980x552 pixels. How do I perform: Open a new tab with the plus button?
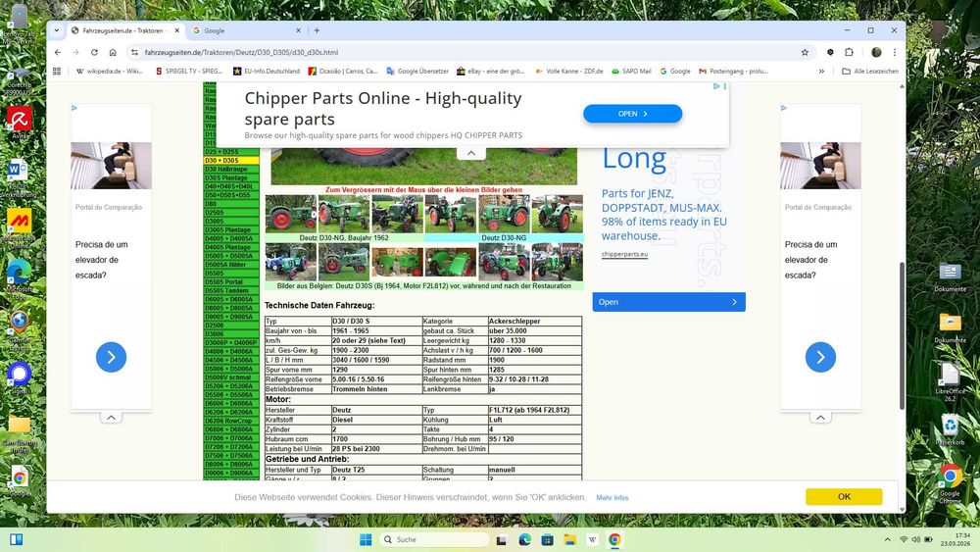pos(317,30)
